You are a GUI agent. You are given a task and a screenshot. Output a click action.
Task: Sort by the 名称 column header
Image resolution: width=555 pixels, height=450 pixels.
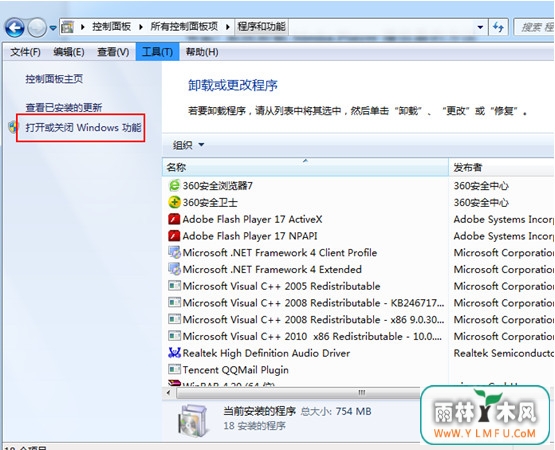305,167
